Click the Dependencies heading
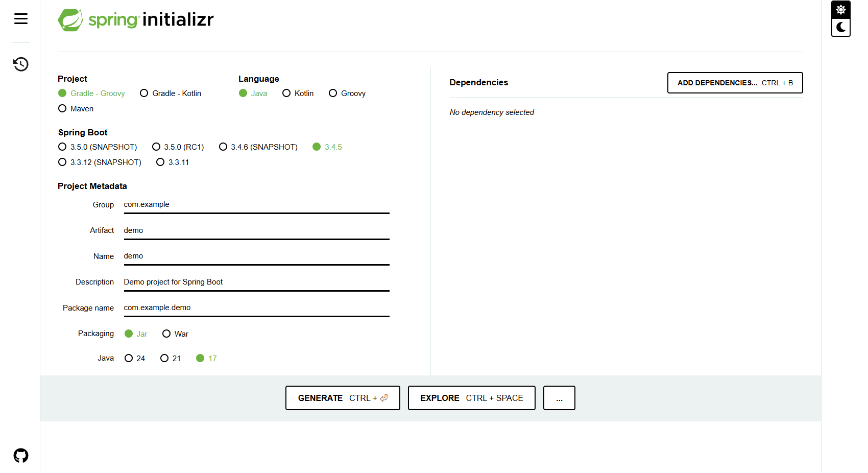Viewport: 868px width, 473px height. (x=479, y=83)
